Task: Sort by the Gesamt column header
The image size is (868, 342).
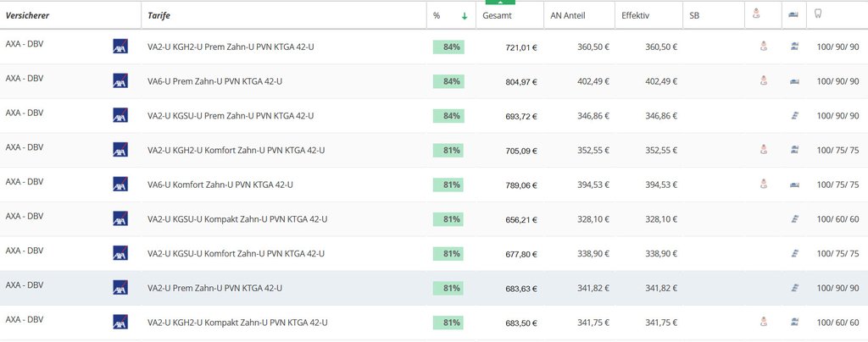Action: 497,15
